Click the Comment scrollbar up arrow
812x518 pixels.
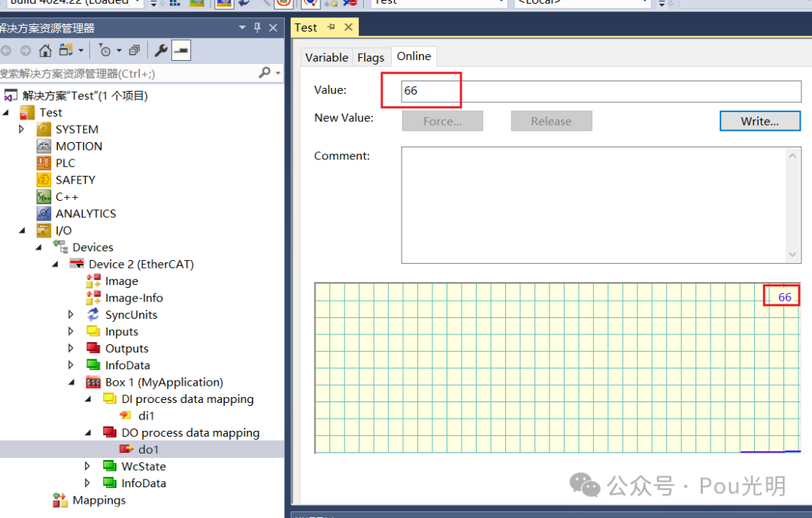coord(792,156)
